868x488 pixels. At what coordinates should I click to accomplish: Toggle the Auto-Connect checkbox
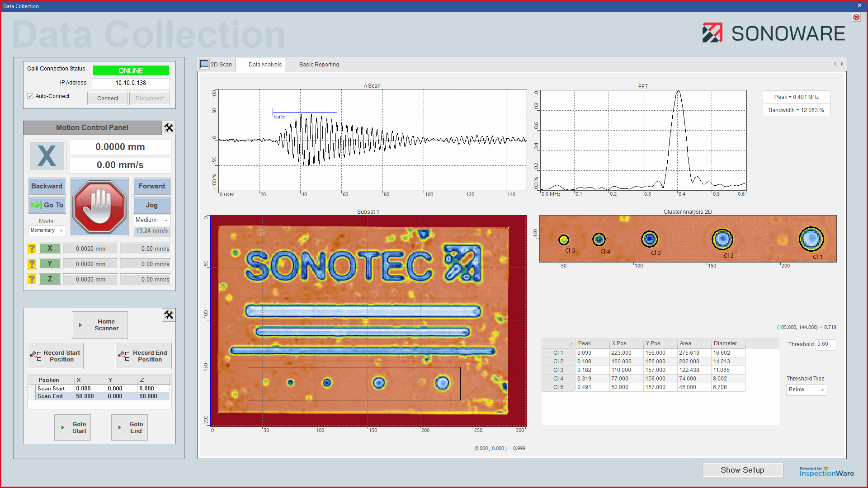point(30,96)
